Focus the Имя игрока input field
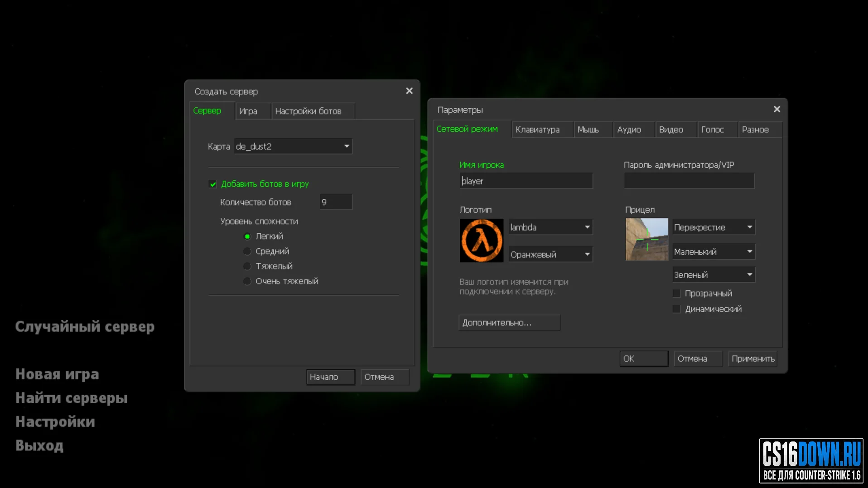 [x=526, y=181]
